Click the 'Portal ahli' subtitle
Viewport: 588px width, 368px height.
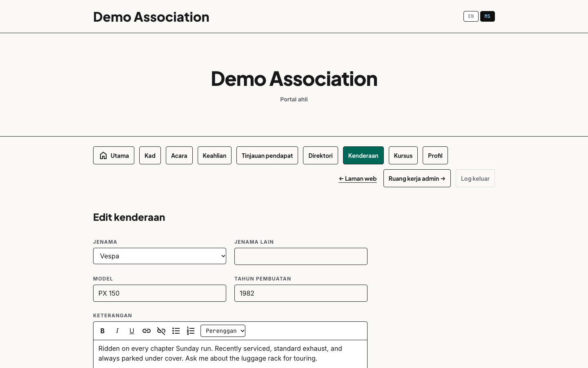click(294, 99)
